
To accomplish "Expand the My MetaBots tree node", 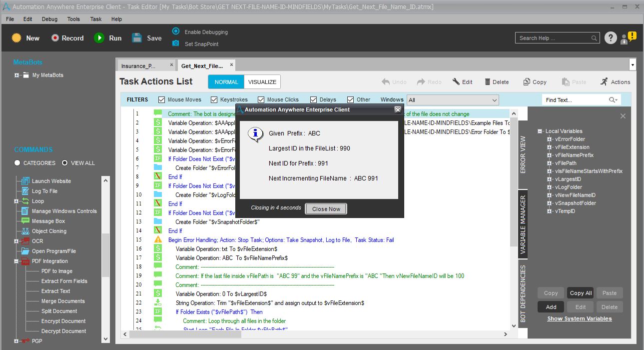I will click(x=16, y=75).
